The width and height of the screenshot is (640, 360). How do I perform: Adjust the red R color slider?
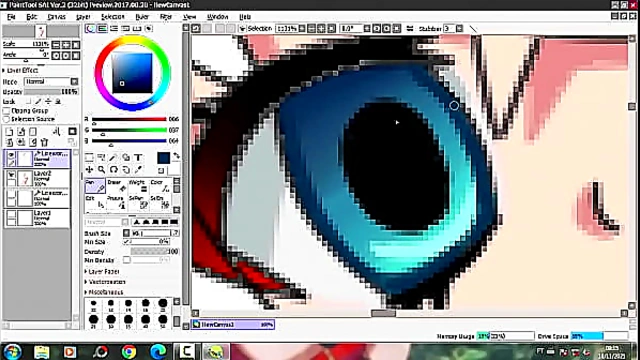pos(129,120)
